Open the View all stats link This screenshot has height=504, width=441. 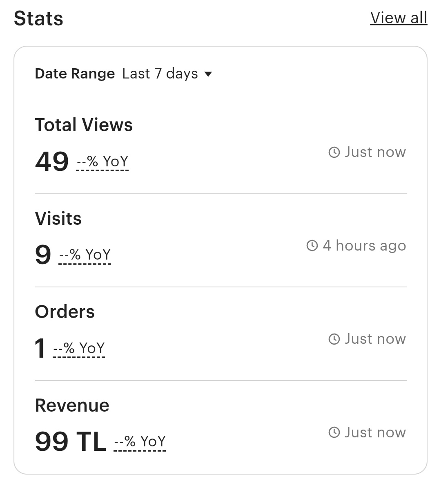[399, 18]
